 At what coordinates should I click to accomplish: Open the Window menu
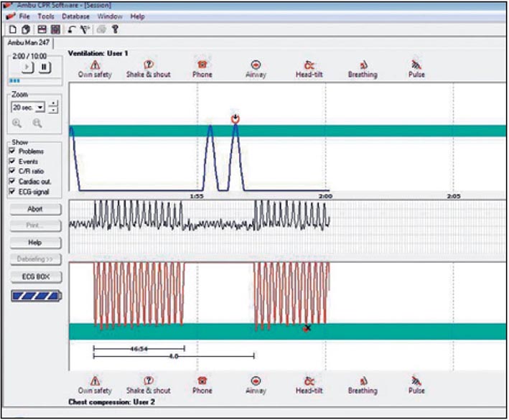(110, 17)
